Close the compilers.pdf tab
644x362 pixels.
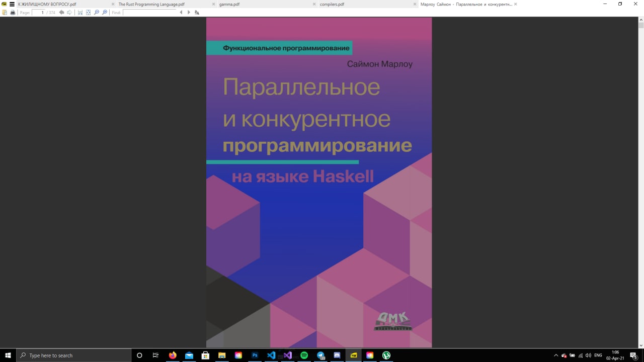[x=415, y=4]
